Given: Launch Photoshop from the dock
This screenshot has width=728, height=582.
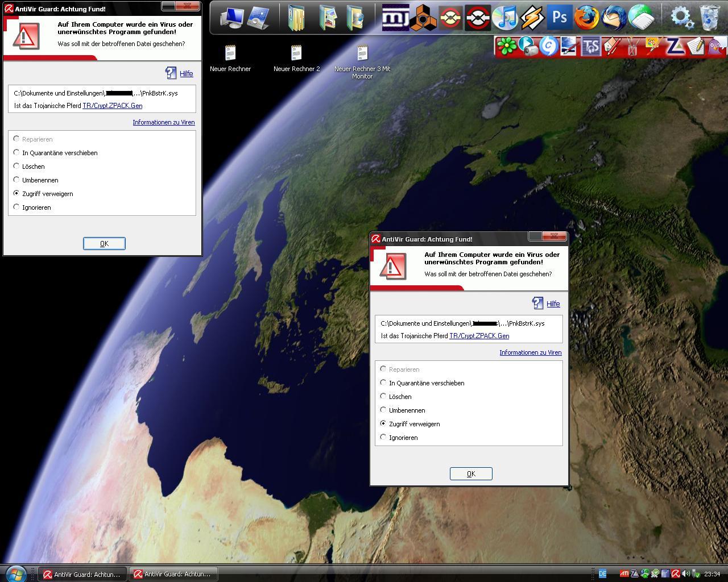Looking at the screenshot, I should (559, 18).
